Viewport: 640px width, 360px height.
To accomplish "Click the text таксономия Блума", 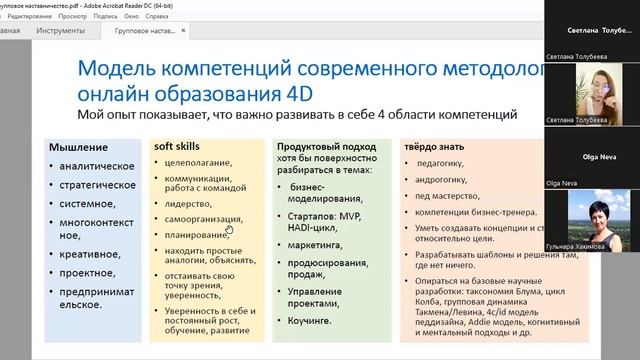I will [x=504, y=291].
